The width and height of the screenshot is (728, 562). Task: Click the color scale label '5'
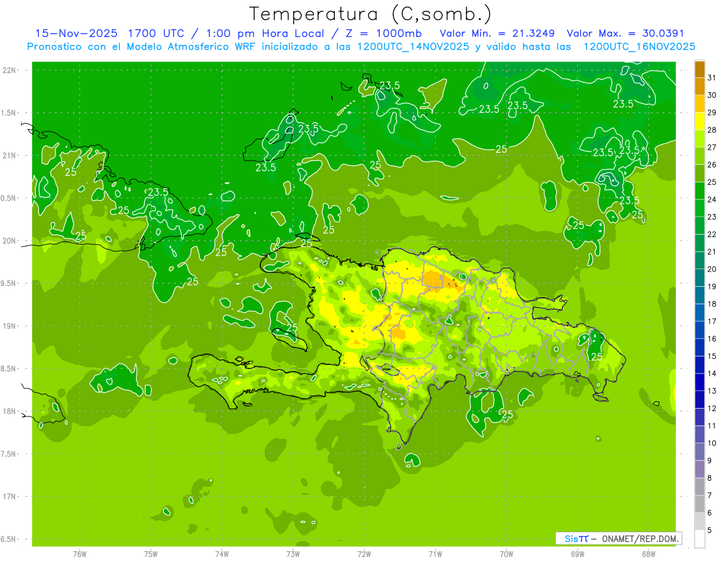click(709, 530)
